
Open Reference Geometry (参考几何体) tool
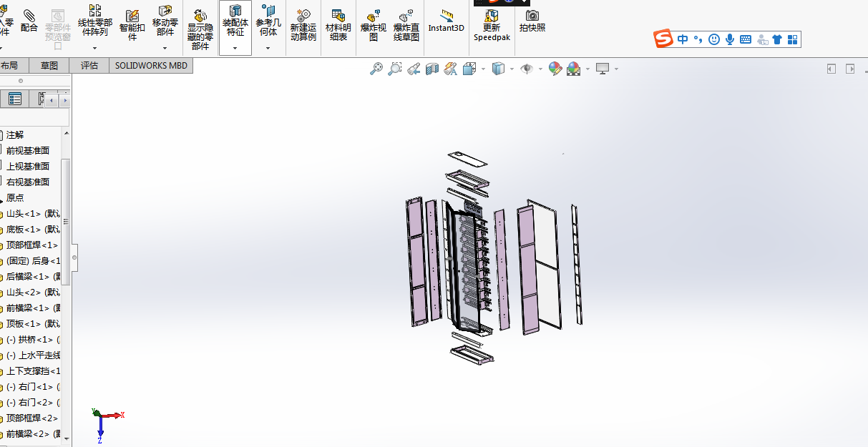point(268,21)
